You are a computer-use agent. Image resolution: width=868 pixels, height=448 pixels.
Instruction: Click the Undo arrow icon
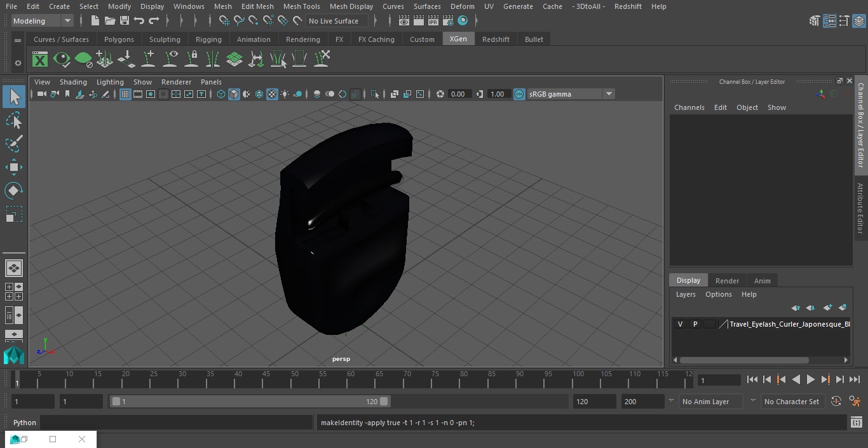tap(139, 21)
